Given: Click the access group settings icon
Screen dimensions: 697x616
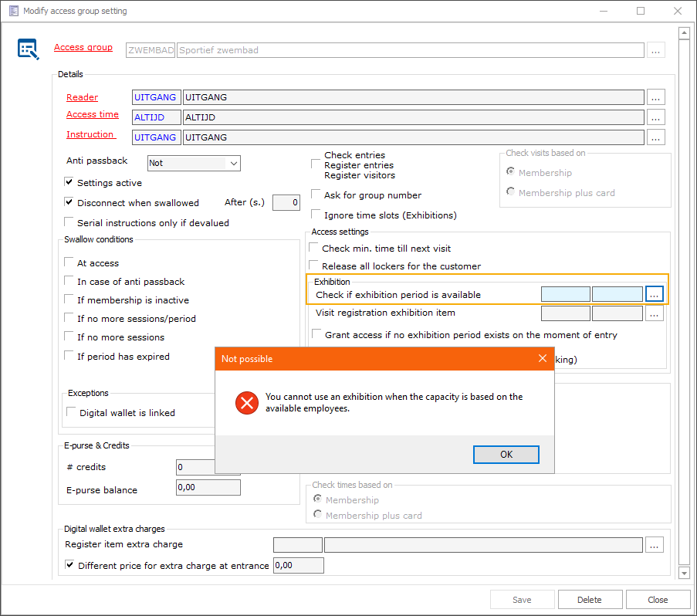Looking at the screenshot, I should [x=28, y=50].
